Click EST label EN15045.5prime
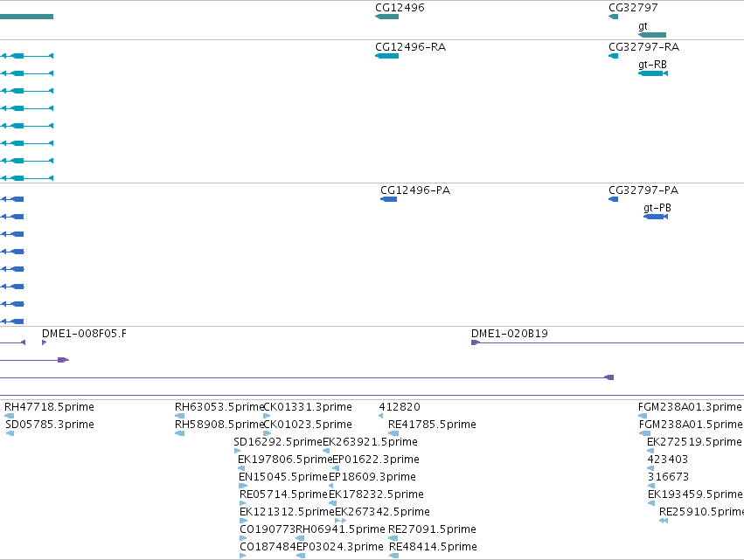The image size is (744, 560). [x=283, y=477]
